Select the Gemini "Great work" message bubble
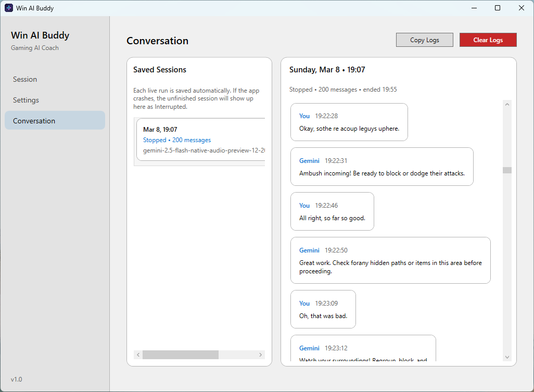The height and width of the screenshot is (392, 534). (x=390, y=260)
